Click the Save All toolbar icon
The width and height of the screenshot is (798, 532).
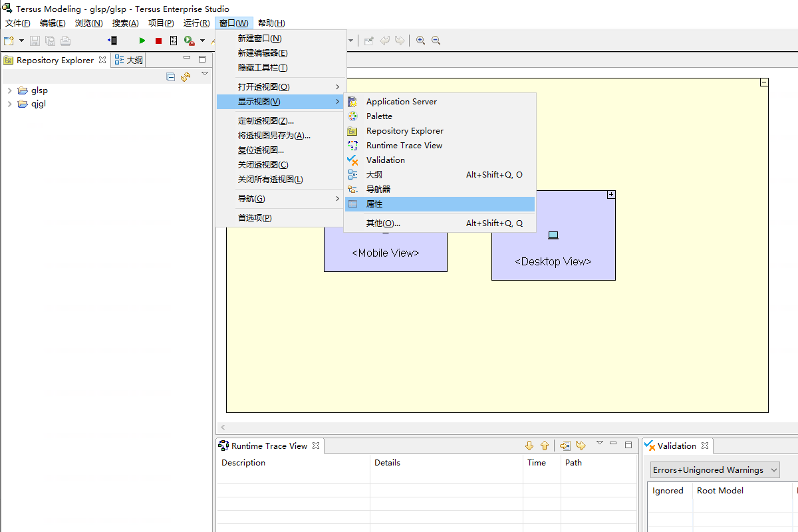(50, 41)
